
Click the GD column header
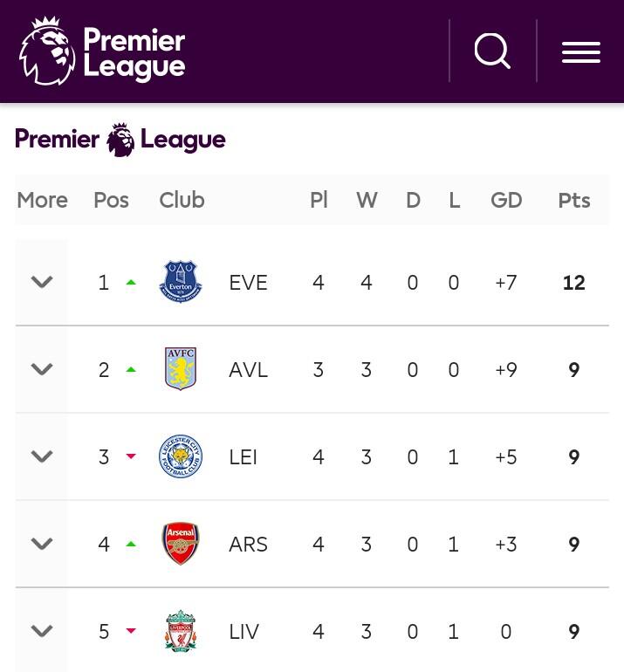[506, 200]
